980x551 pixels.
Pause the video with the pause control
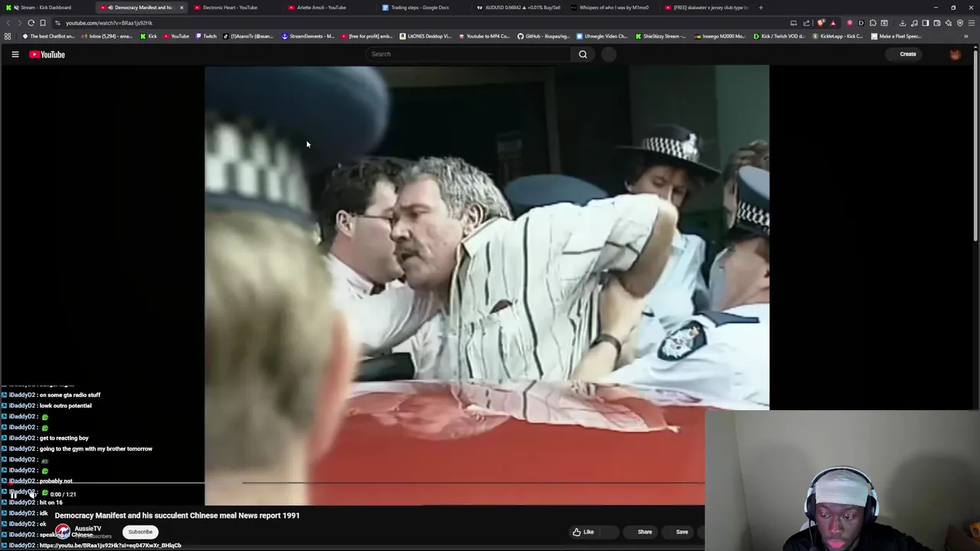tap(13, 494)
